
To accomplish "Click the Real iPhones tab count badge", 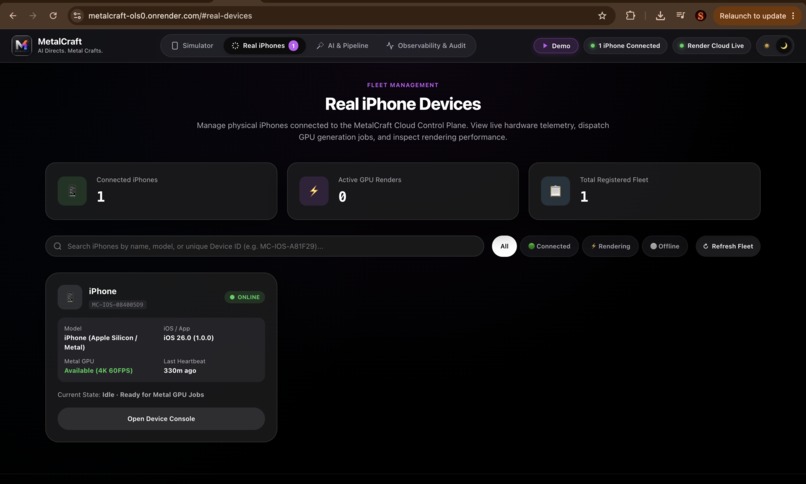I will pos(293,46).
